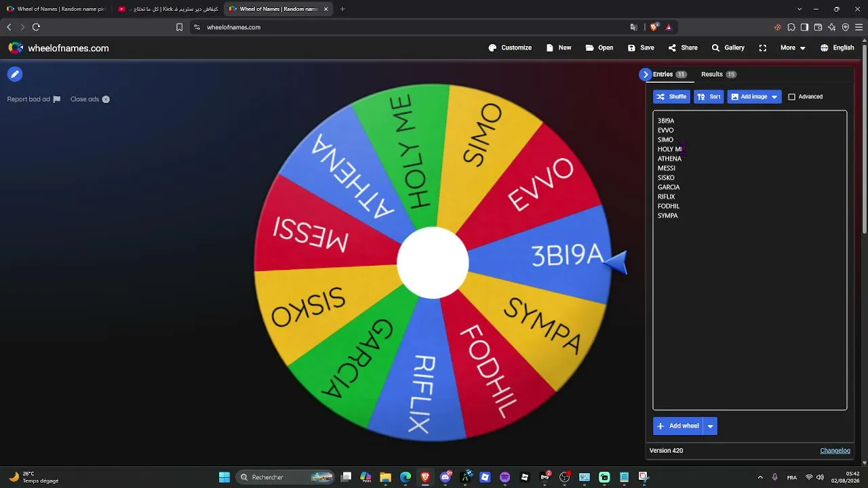
Task: Open the volume control in tray
Action: coord(820,477)
